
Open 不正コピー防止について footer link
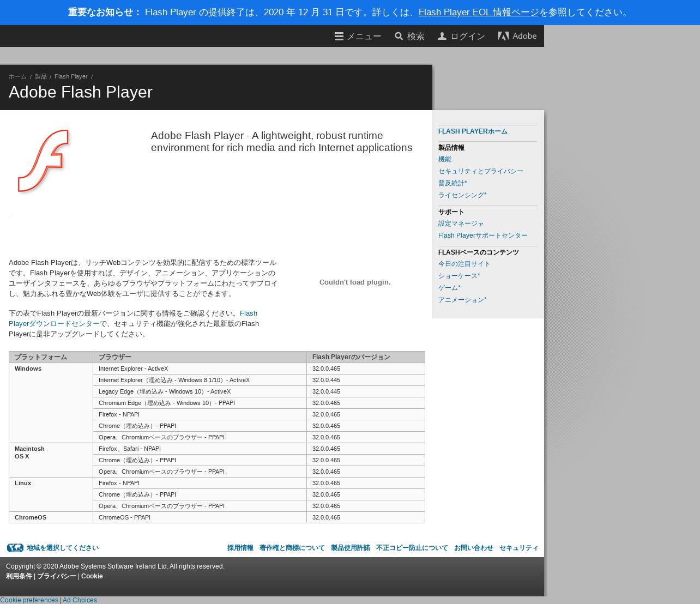(x=412, y=548)
